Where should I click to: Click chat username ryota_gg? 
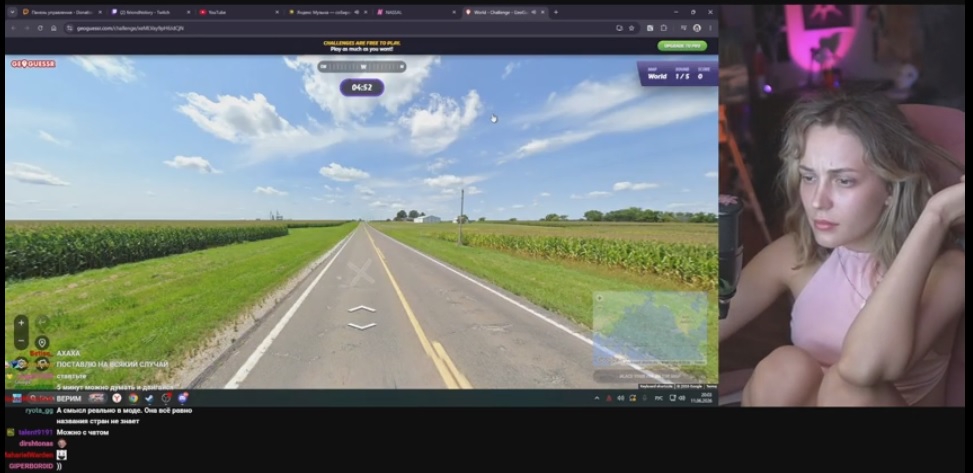(39, 411)
